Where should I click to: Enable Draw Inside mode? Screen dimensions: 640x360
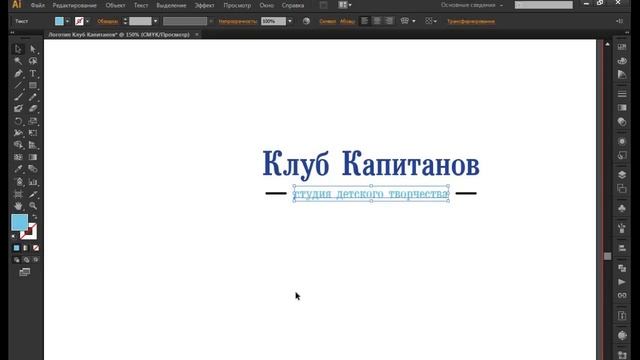click(x=36, y=260)
